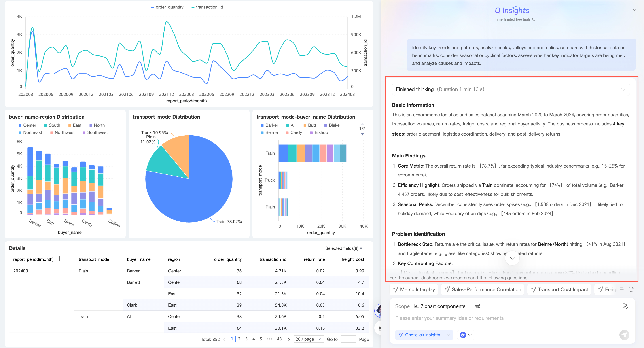Click the scroll-down chevron circle in insights
The height and width of the screenshot is (348, 644).
click(x=512, y=258)
